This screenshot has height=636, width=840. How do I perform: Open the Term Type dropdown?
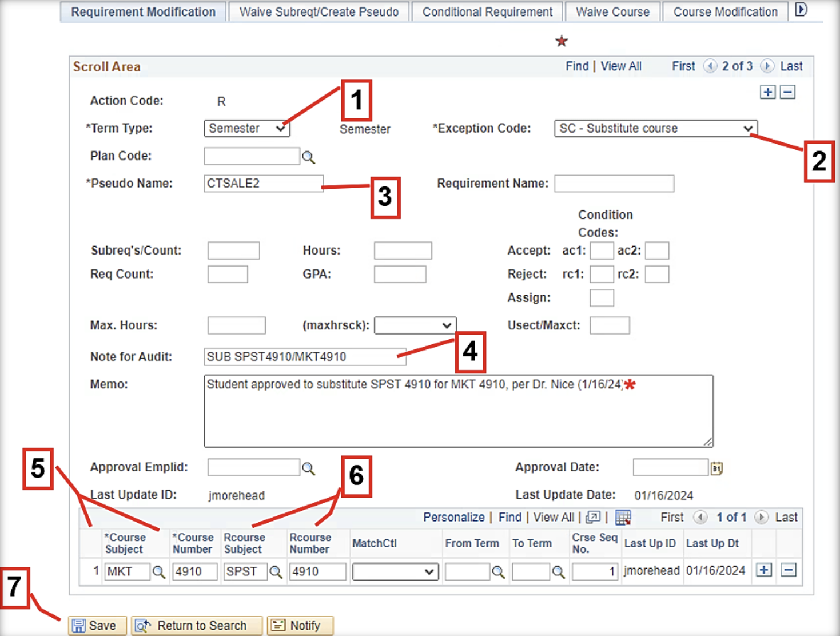click(x=246, y=128)
